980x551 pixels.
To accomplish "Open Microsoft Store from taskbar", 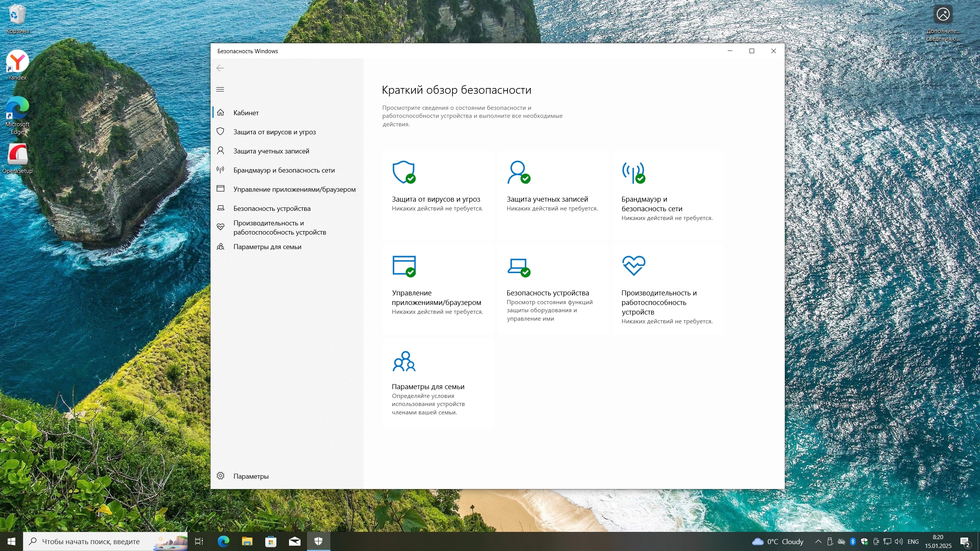I will (271, 541).
